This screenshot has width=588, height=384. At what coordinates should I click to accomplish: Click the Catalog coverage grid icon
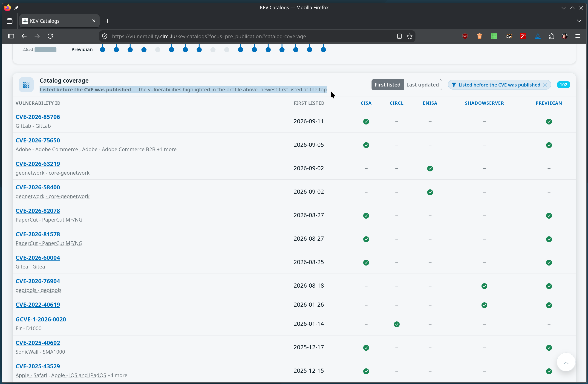tap(26, 85)
